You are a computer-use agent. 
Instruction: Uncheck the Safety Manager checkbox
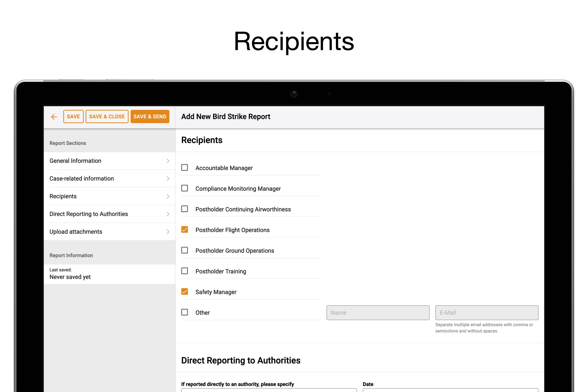[x=184, y=292]
